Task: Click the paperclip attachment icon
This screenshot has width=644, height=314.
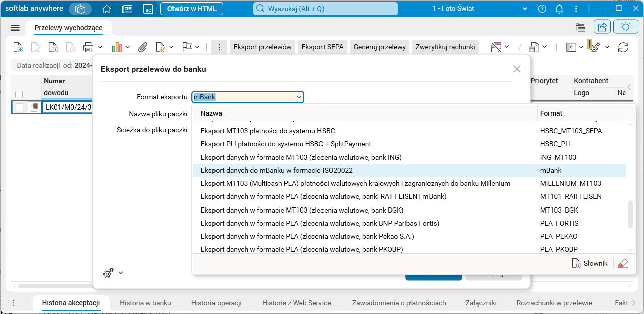Action: (143, 47)
